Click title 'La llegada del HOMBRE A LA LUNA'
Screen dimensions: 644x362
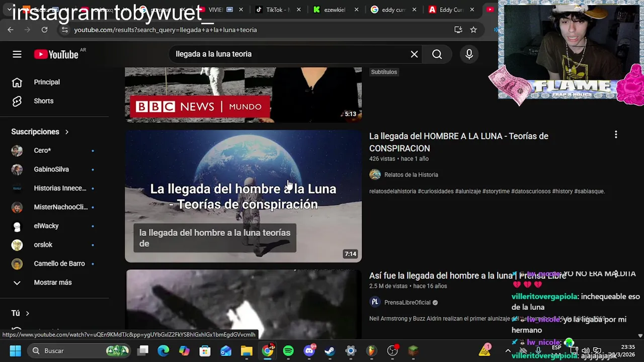coord(458,142)
